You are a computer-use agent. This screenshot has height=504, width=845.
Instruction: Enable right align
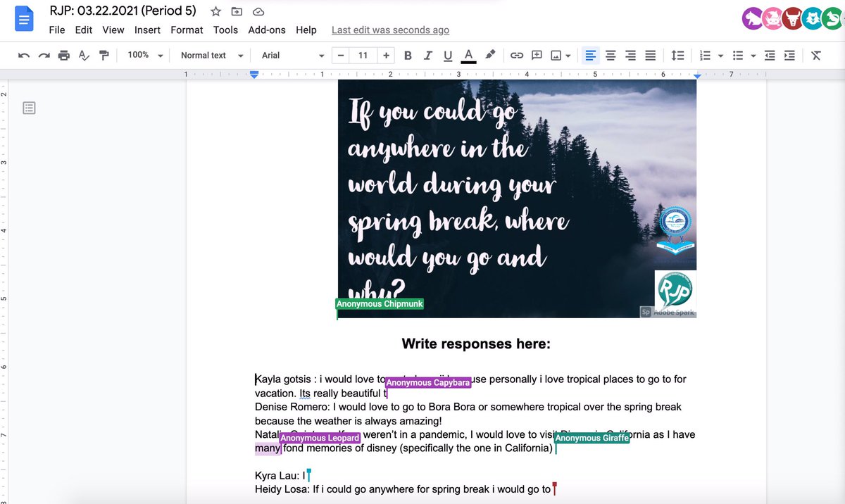(630, 55)
